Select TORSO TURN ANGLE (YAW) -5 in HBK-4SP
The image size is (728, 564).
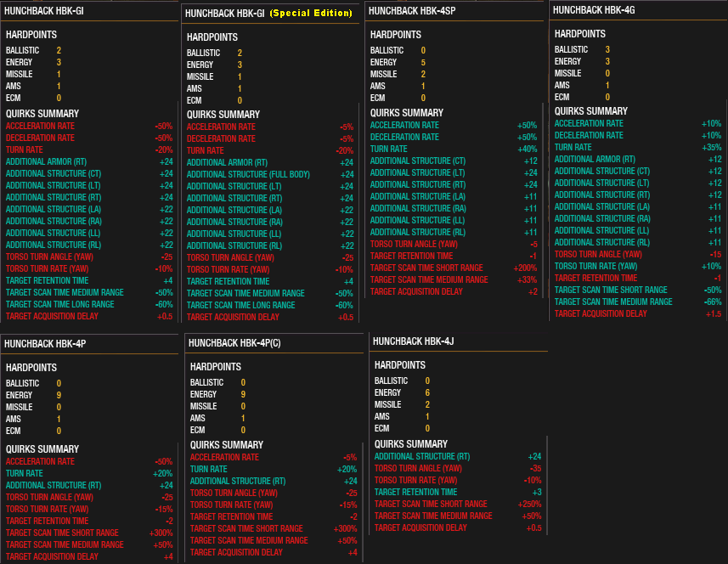coord(454,244)
